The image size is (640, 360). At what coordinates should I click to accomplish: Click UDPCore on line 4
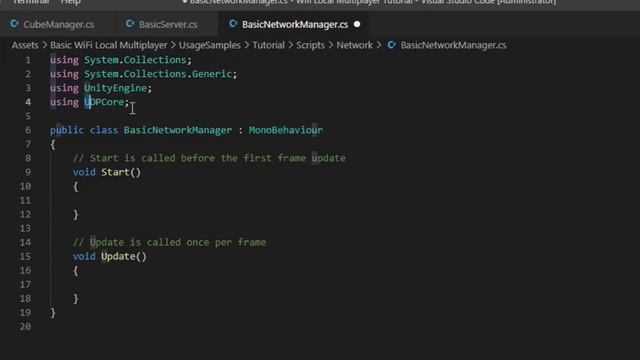pyautogui.click(x=104, y=102)
